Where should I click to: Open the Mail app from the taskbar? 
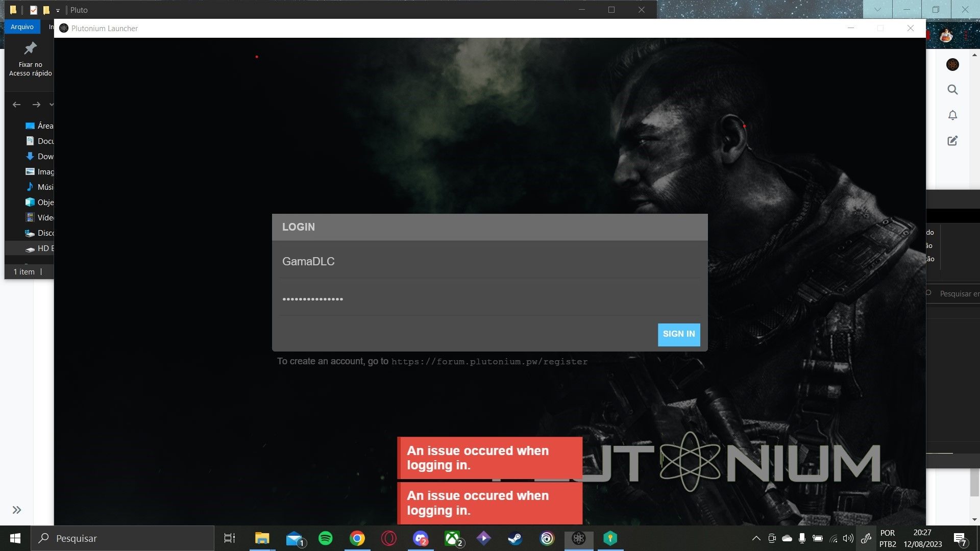[x=295, y=538]
